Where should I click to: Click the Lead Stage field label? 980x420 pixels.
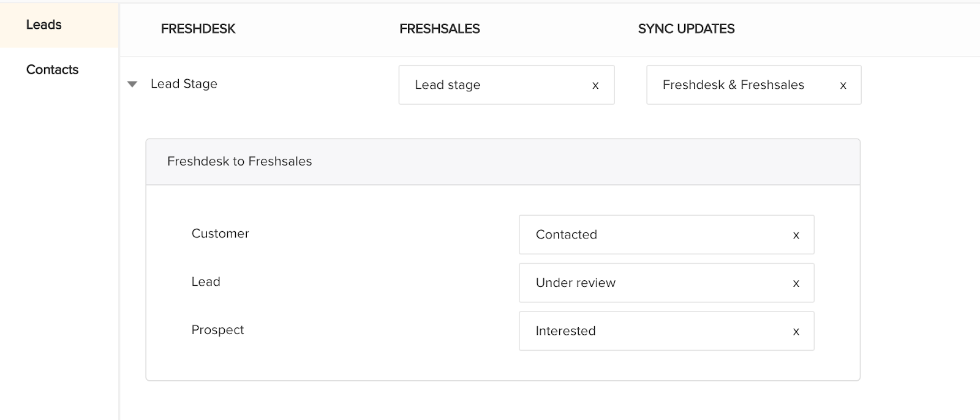(184, 84)
